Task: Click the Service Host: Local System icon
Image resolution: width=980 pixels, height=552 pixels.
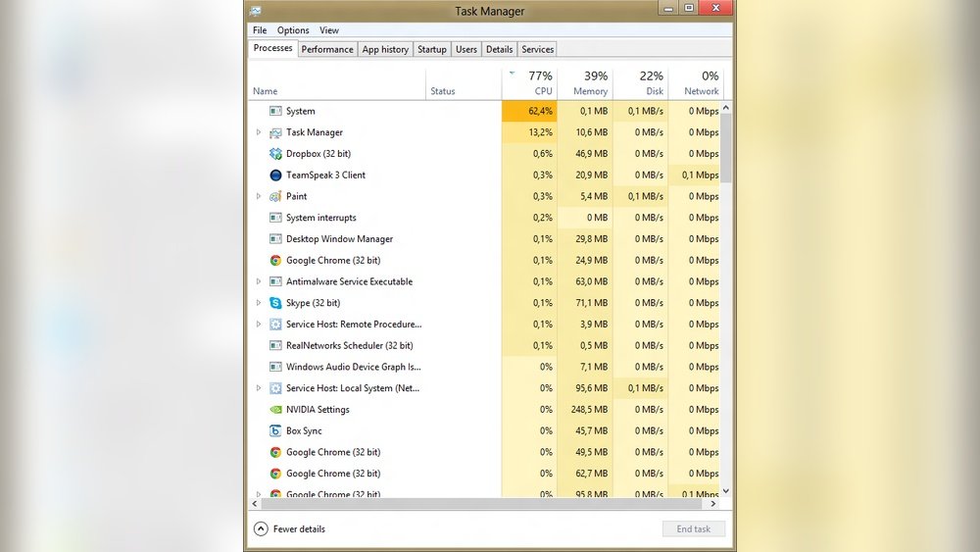Action: coord(275,388)
